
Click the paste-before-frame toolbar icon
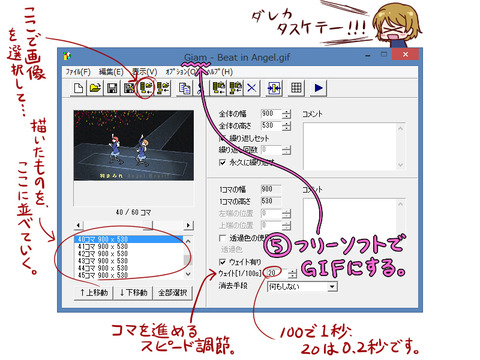point(219,88)
